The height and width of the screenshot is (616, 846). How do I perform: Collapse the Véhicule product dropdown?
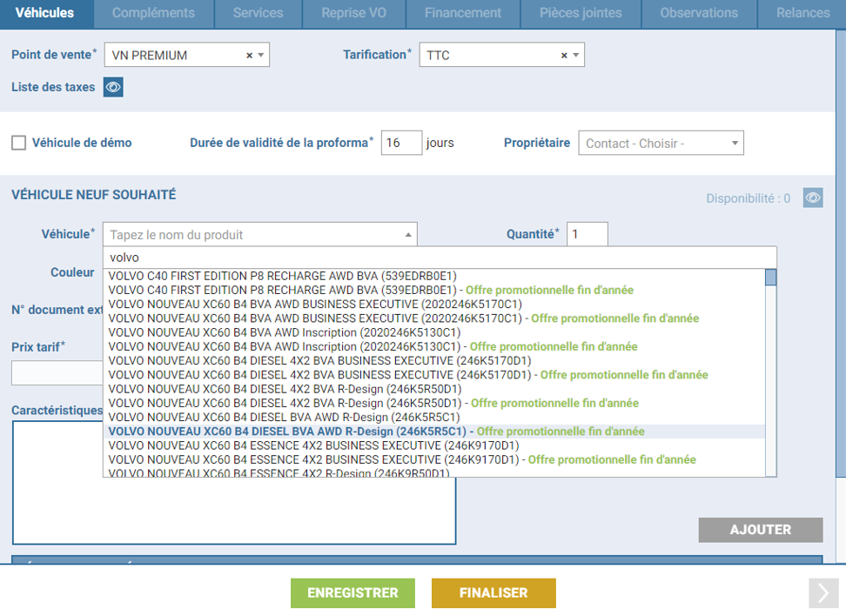(408, 235)
